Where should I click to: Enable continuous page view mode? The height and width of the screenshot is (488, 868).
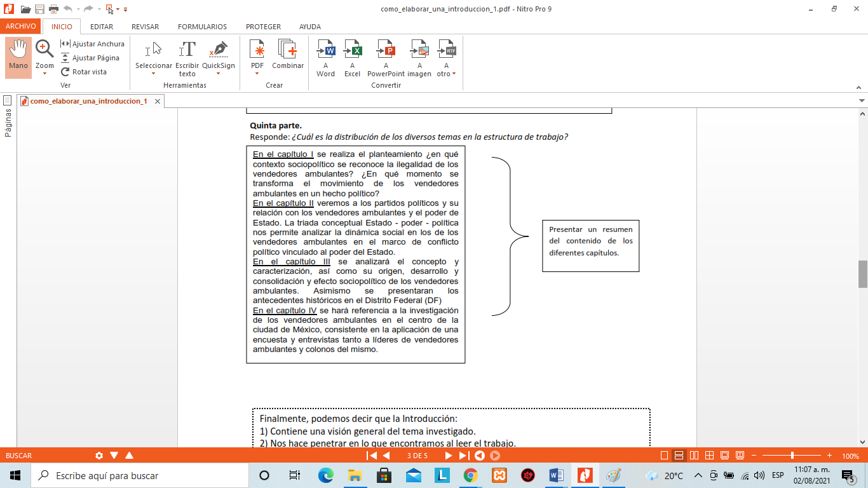tap(679, 456)
